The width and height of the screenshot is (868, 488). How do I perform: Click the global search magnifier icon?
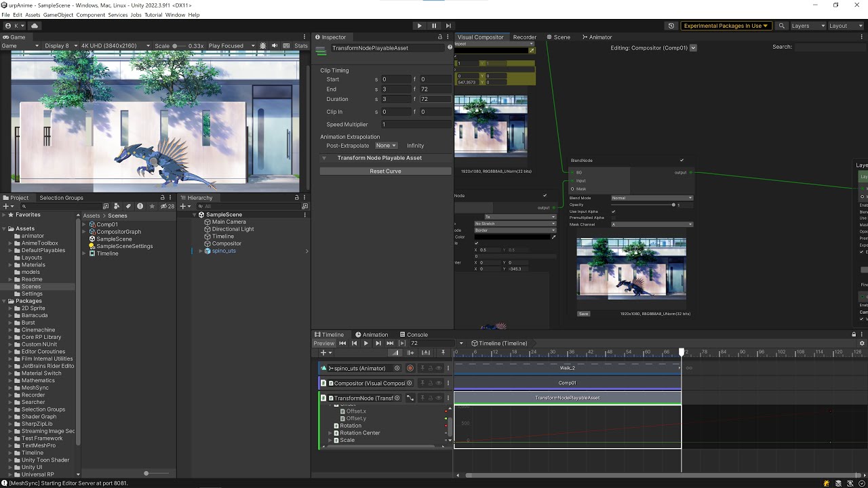click(x=782, y=26)
